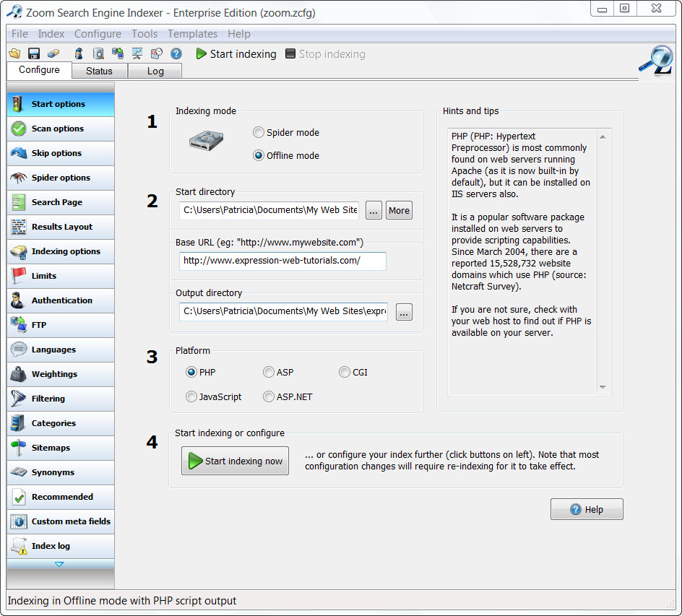Select Spider mode radio button

tap(259, 133)
